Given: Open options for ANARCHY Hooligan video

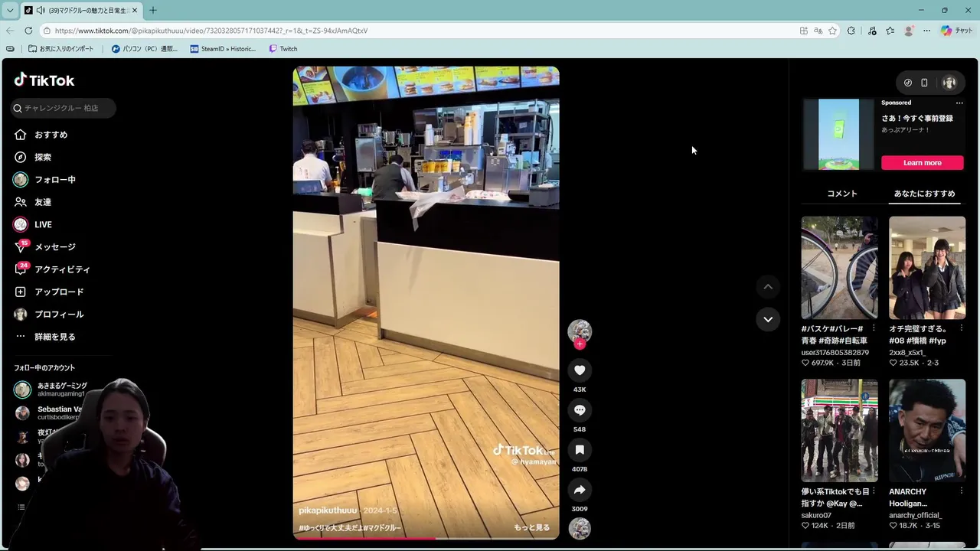Looking at the screenshot, I should (962, 491).
